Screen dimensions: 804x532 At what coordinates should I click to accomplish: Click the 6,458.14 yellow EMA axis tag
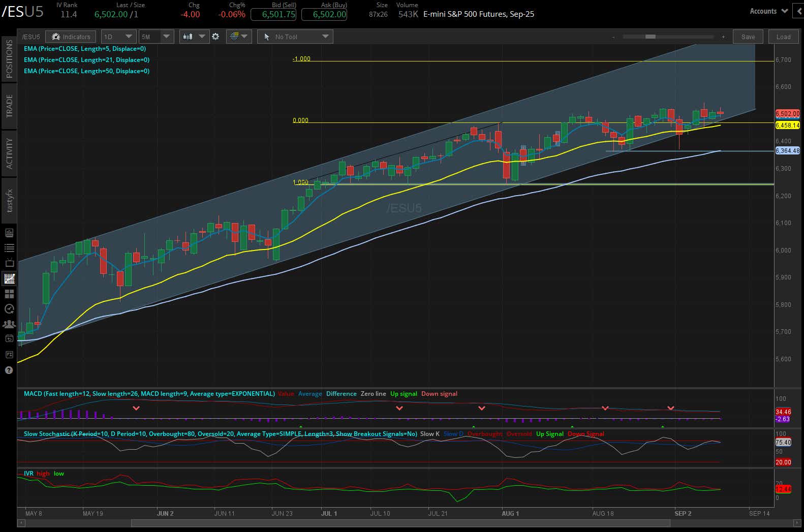coord(787,125)
